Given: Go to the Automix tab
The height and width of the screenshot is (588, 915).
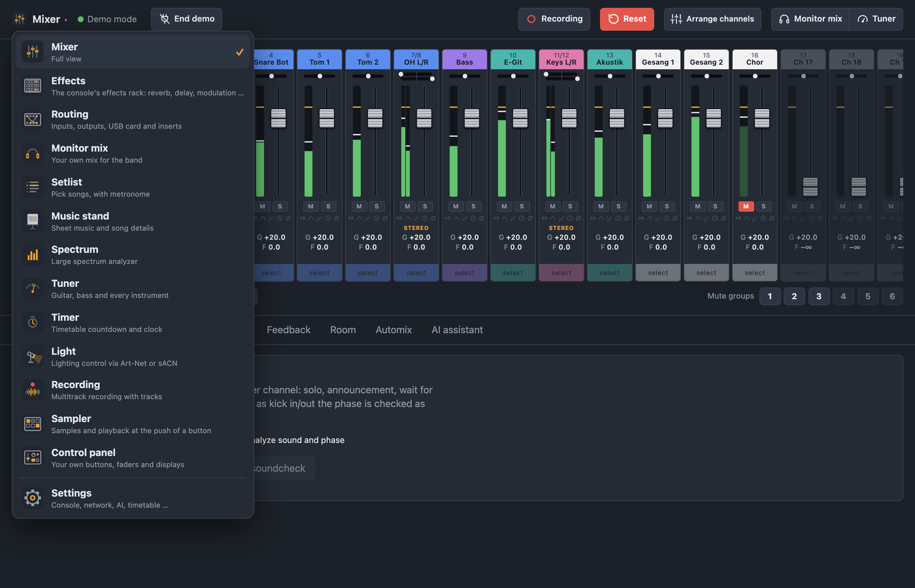Looking at the screenshot, I should click(x=393, y=330).
